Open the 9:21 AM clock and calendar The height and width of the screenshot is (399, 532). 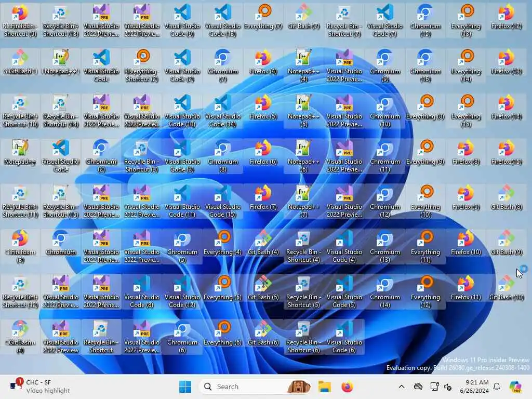tap(474, 387)
